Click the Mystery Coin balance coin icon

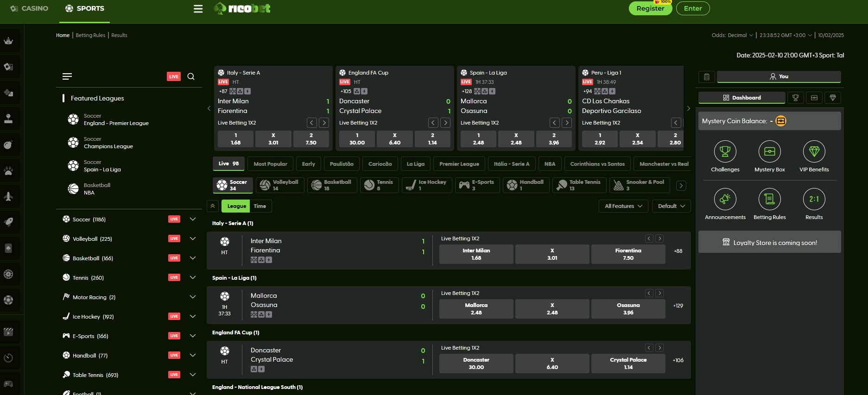781,121
